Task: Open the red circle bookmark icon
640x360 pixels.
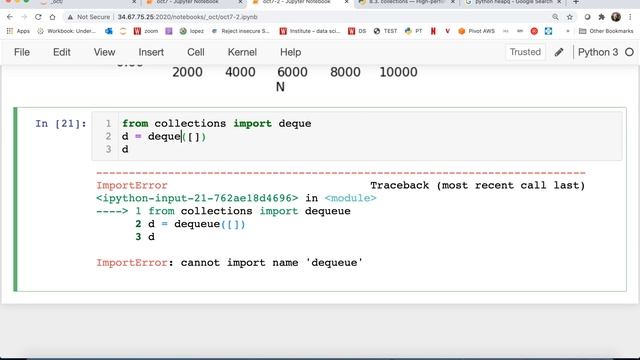Action: (534, 31)
